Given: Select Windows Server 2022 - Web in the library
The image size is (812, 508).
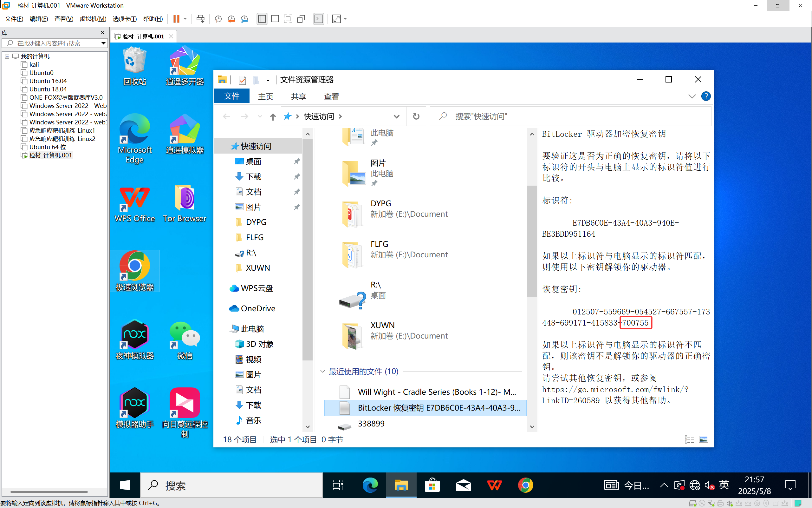Looking at the screenshot, I should 68,106.
